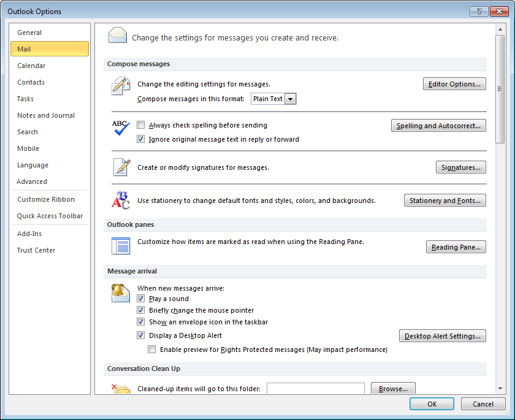Click the pencil-and-paper editing settings icon
Image resolution: width=515 pixels, height=420 pixels.
tap(121, 86)
